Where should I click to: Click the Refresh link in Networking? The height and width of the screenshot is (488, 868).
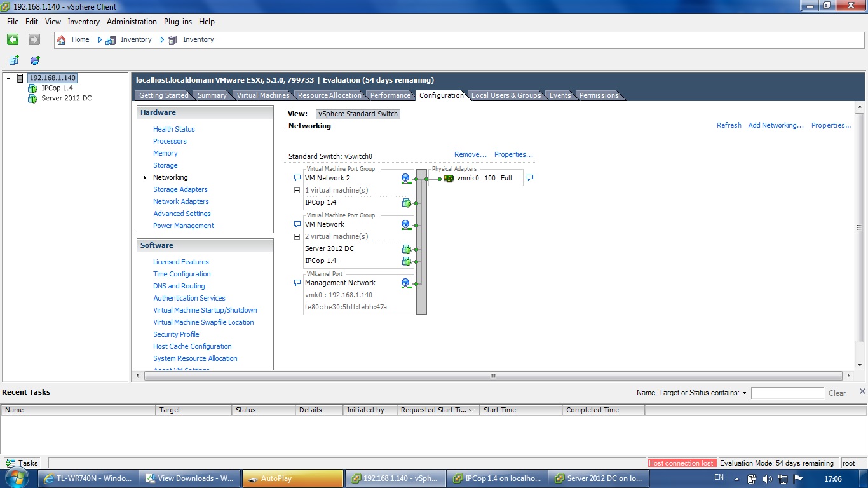tap(729, 125)
